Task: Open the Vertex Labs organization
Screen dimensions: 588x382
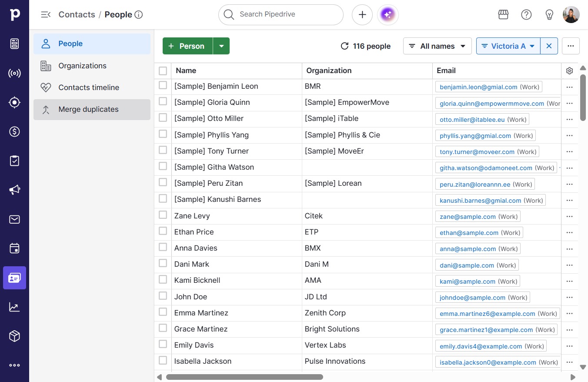Action: click(x=325, y=345)
